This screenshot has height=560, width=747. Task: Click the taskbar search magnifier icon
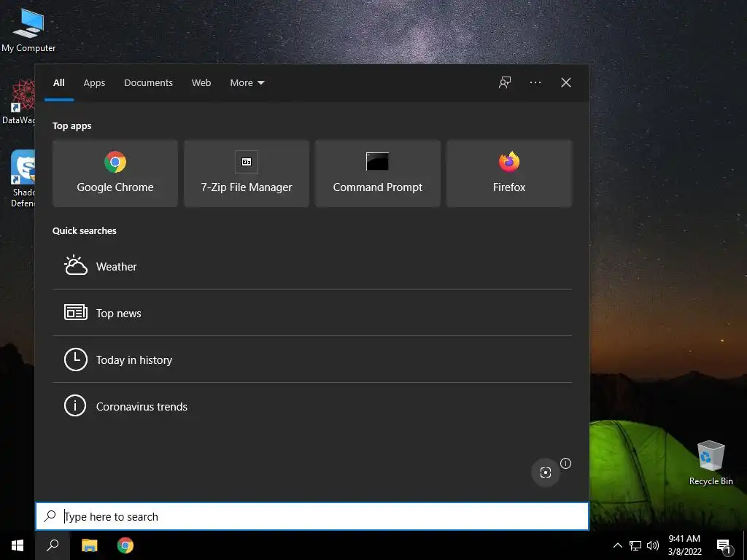[53, 545]
